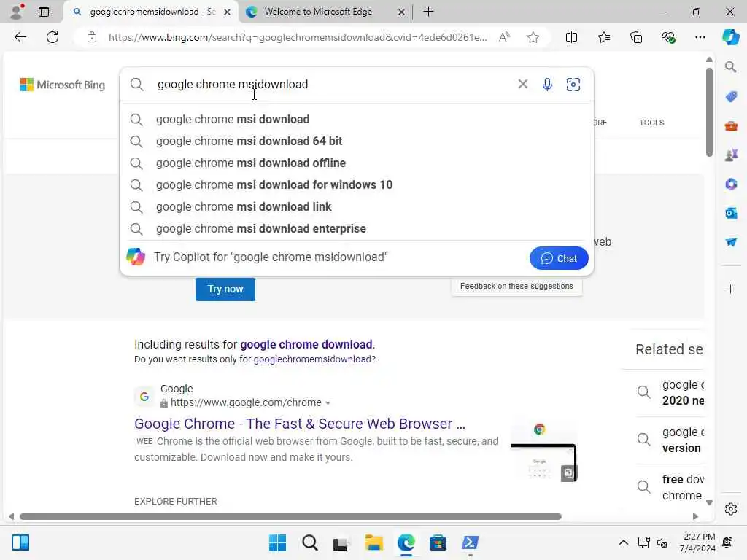
Task: Click inside the Bing search text field
Action: click(x=333, y=85)
